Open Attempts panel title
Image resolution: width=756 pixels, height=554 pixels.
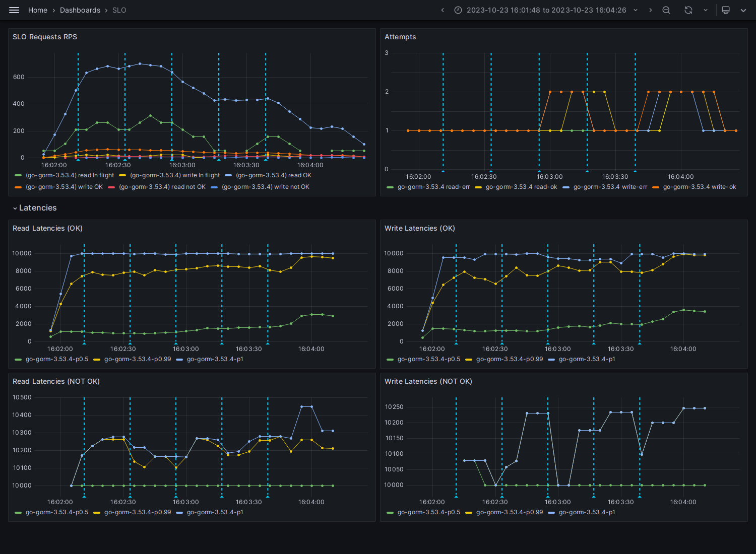point(400,37)
